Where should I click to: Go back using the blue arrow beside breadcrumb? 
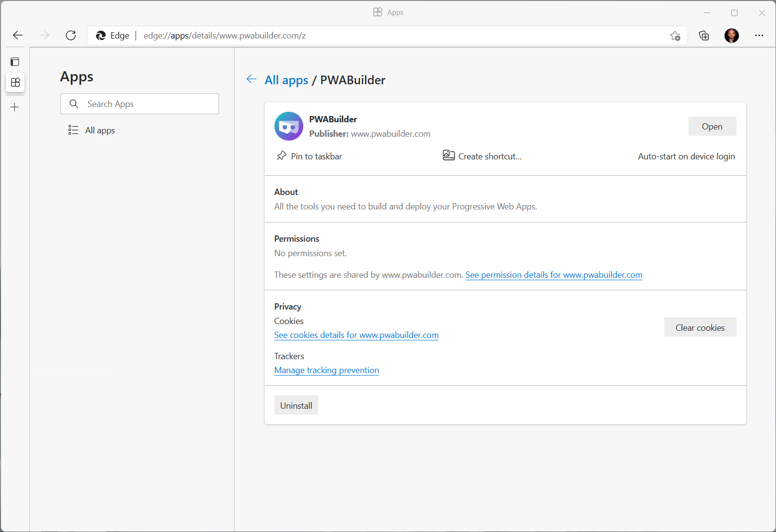tap(251, 79)
